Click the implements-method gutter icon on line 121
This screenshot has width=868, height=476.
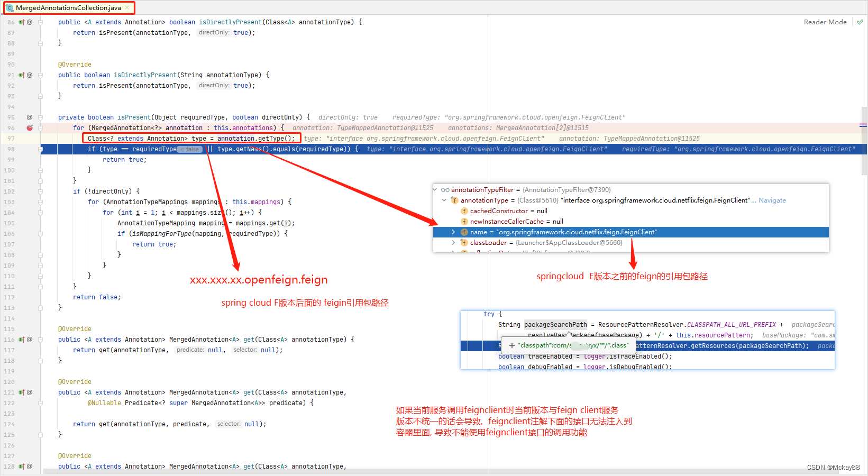pos(22,392)
